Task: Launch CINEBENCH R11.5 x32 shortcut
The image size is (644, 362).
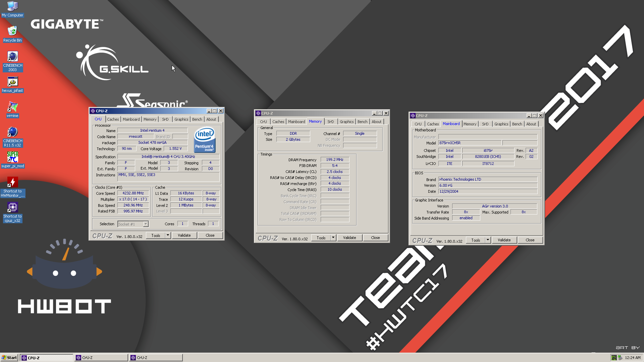Action: 12,137
